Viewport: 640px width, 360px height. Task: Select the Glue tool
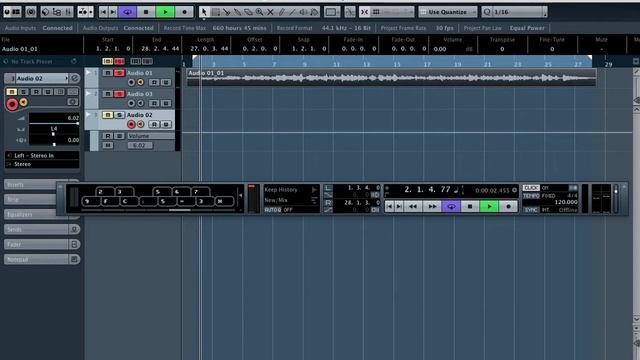(x=237, y=12)
